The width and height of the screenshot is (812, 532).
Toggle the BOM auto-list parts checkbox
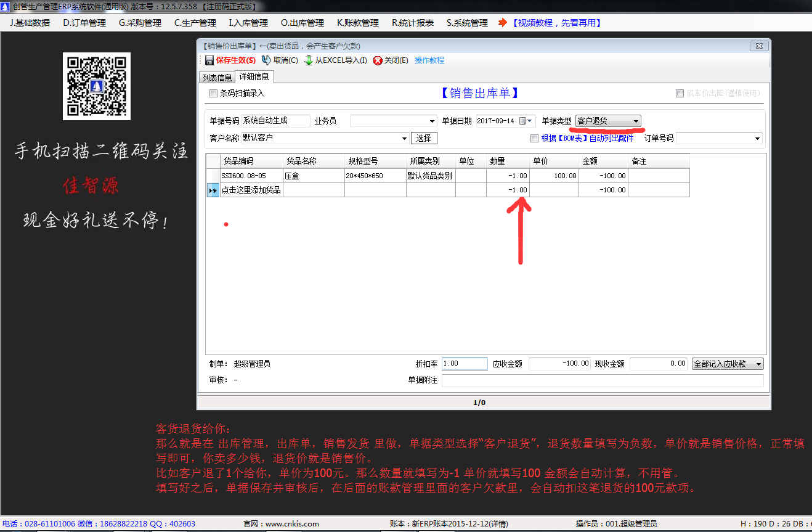tap(534, 139)
